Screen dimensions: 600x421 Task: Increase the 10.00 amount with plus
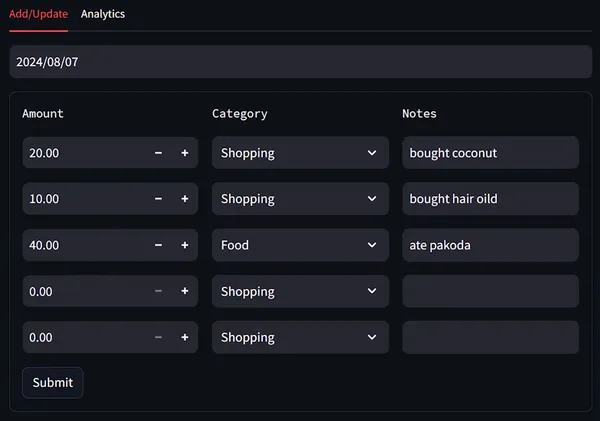[x=185, y=199]
